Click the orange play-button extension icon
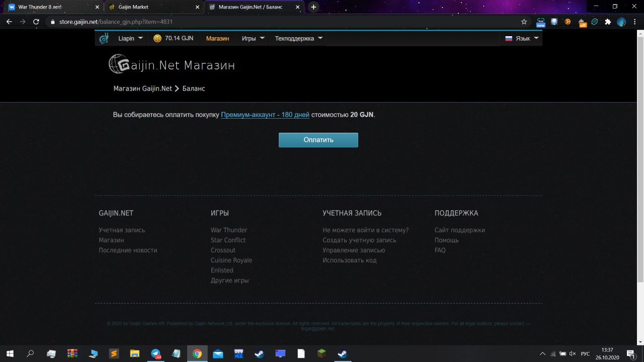The height and width of the screenshot is (362, 644). tap(568, 22)
